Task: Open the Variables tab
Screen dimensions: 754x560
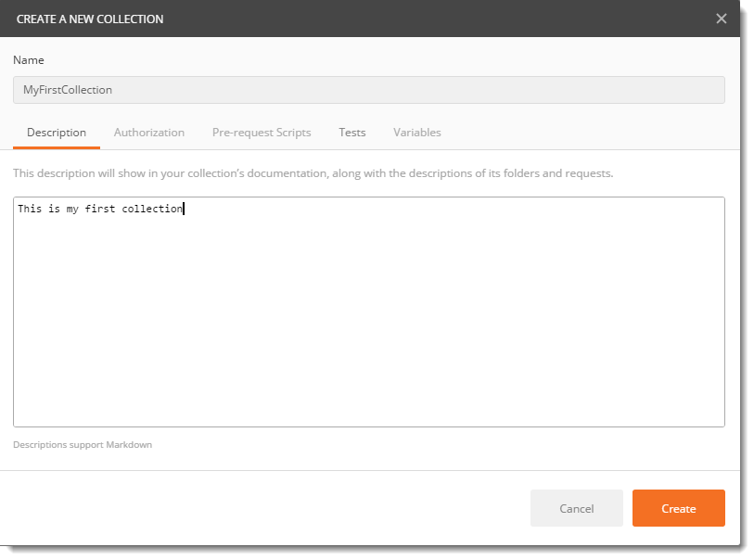Action: [417, 133]
